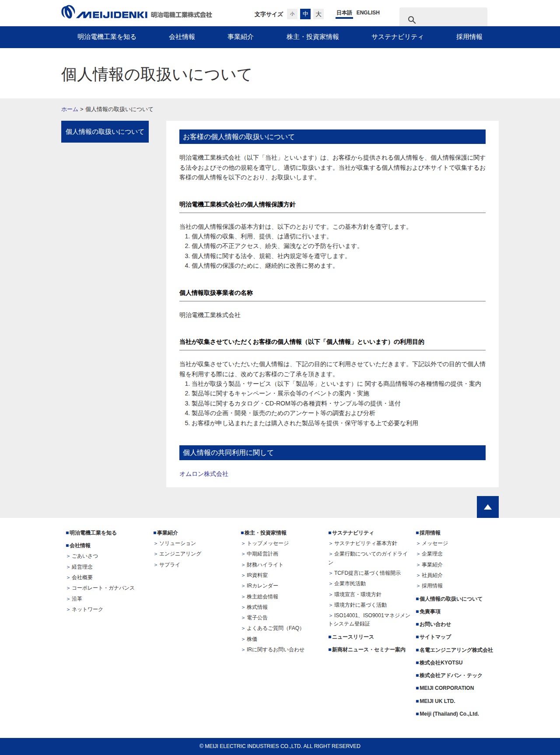Screen dimensions: 560x755
Task: Open footer 環境方針に基づく活動 link
Action: coord(360,605)
